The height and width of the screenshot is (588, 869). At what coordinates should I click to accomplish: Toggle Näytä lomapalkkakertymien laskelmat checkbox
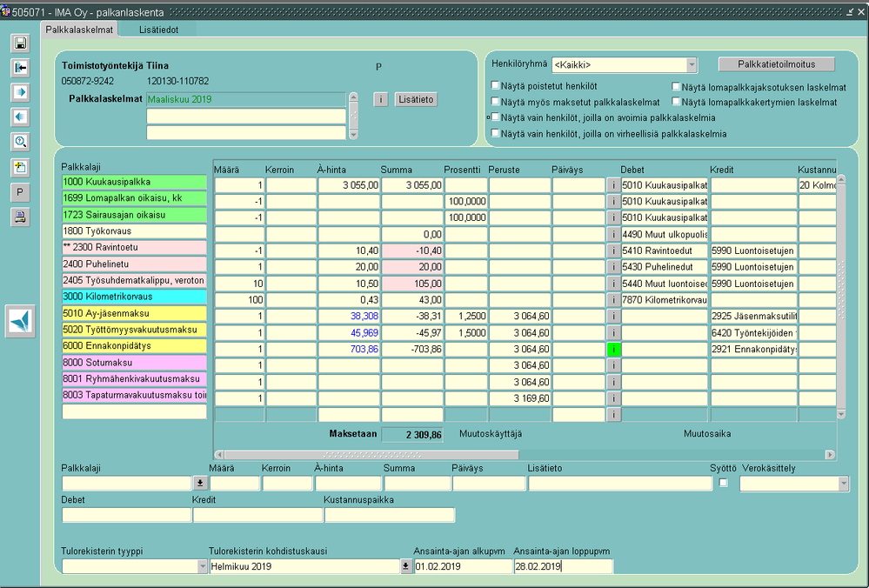676,102
